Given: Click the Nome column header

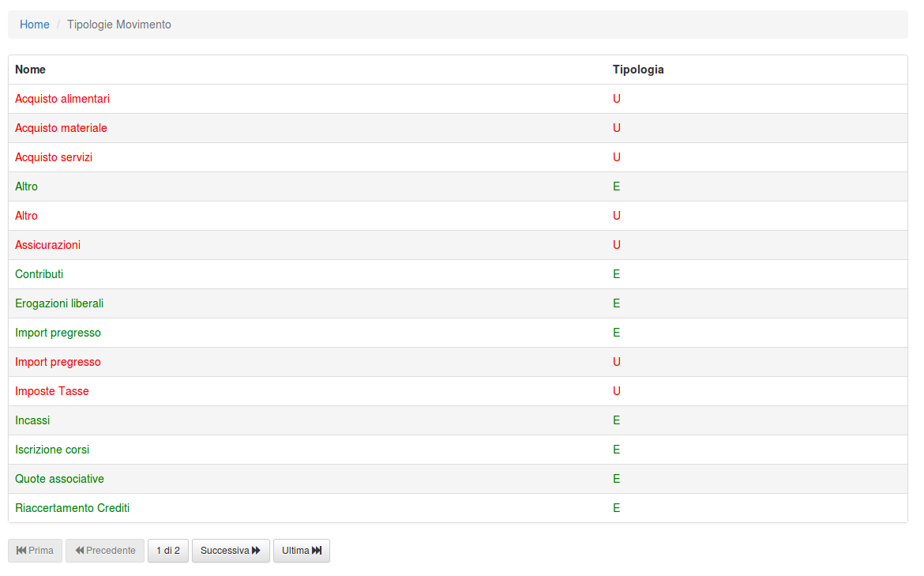Looking at the screenshot, I should 30,70.
